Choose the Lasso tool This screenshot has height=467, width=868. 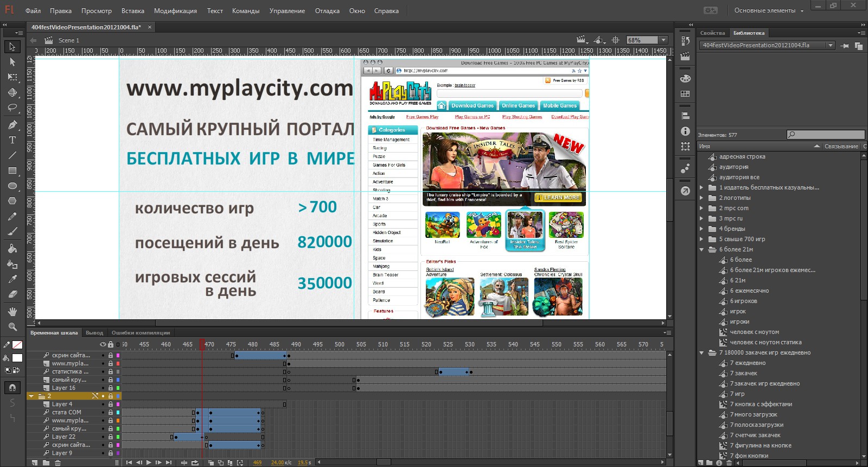[x=12, y=108]
